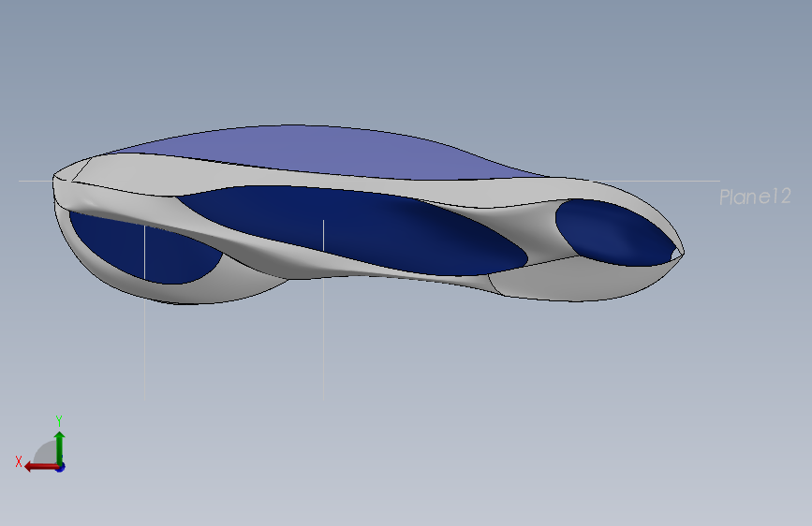This screenshot has height=526, width=812.
Task: Select the dark blue rear wheel well surface
Action: (x=616, y=232)
